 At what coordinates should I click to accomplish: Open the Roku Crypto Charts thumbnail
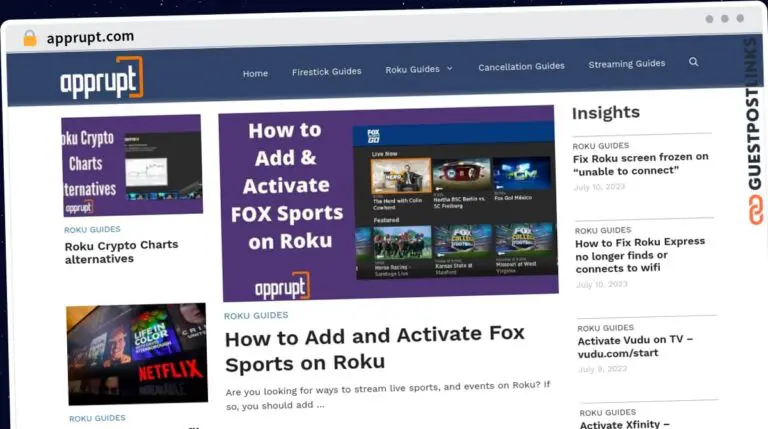[132, 166]
